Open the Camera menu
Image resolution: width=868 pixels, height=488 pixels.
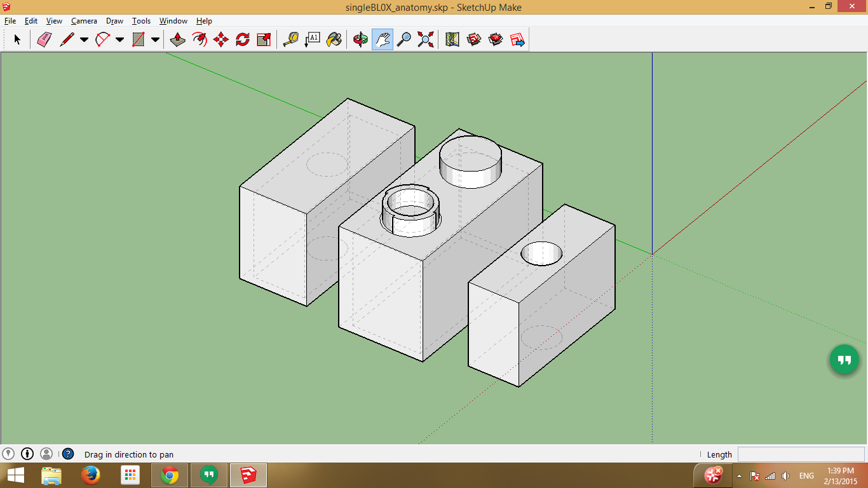(x=84, y=21)
